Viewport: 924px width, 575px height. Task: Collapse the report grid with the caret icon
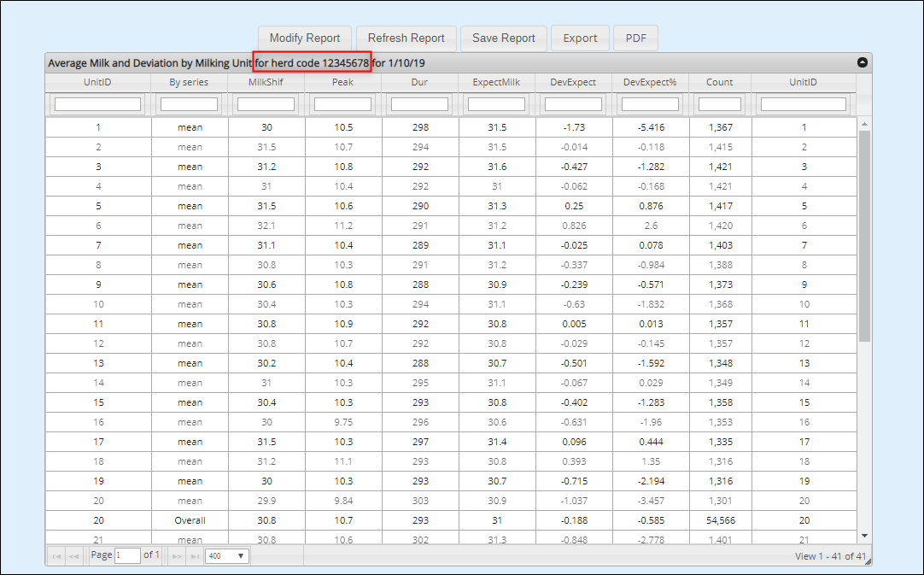[x=862, y=62]
